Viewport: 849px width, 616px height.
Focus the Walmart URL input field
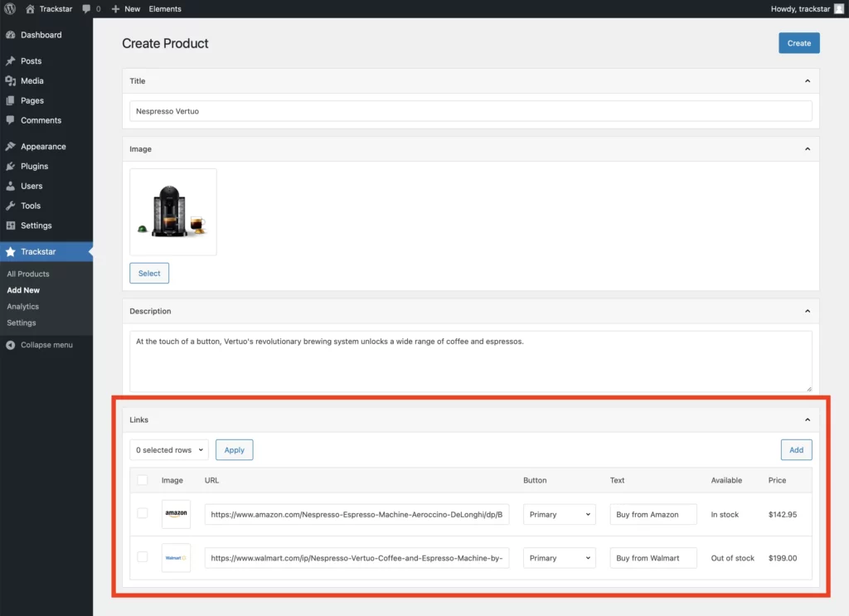[357, 558]
